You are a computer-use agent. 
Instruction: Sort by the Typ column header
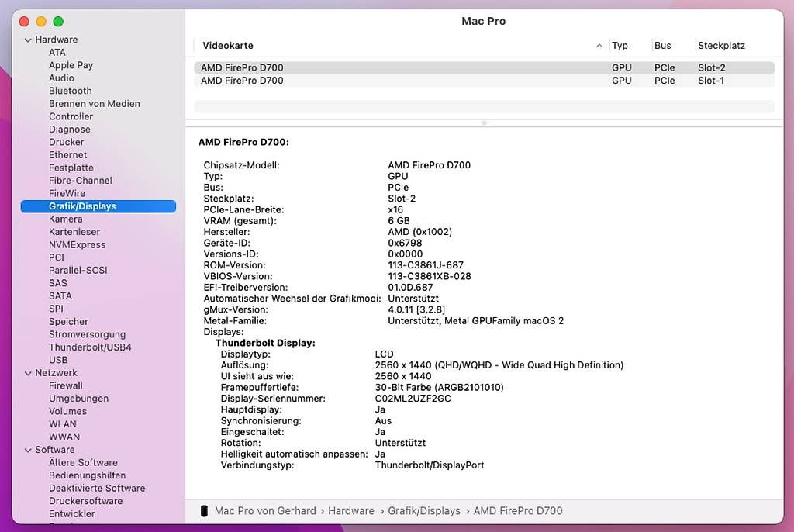point(620,46)
